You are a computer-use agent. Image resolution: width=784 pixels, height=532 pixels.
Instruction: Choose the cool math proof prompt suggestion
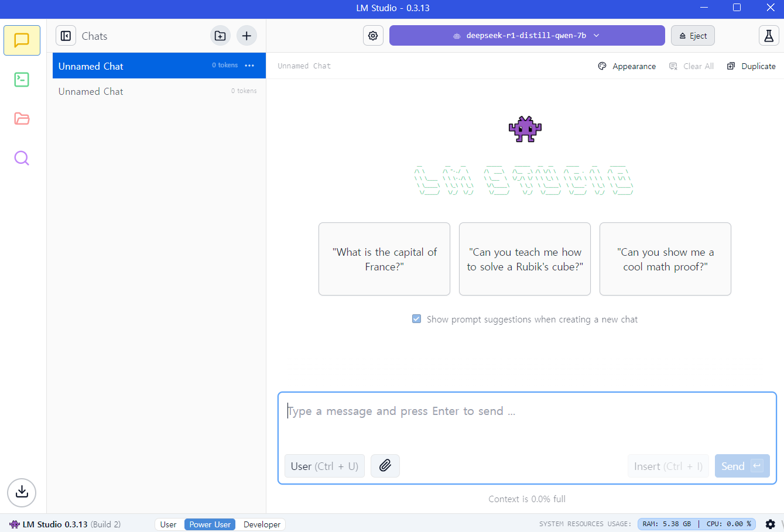pos(666,259)
